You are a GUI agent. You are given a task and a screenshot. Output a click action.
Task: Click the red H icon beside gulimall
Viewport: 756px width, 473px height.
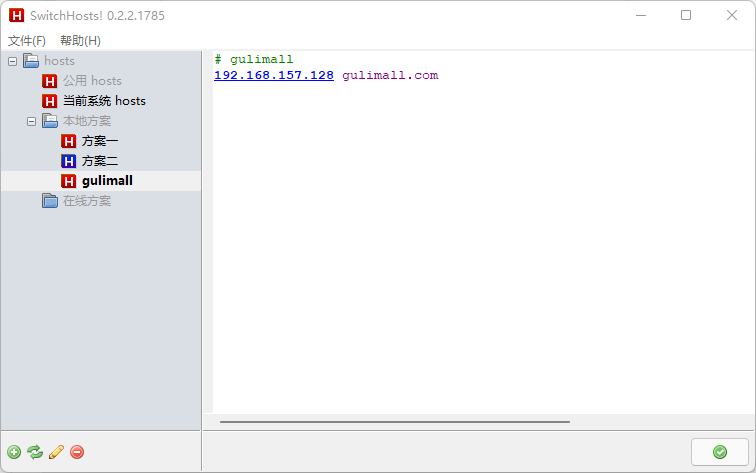click(68, 181)
